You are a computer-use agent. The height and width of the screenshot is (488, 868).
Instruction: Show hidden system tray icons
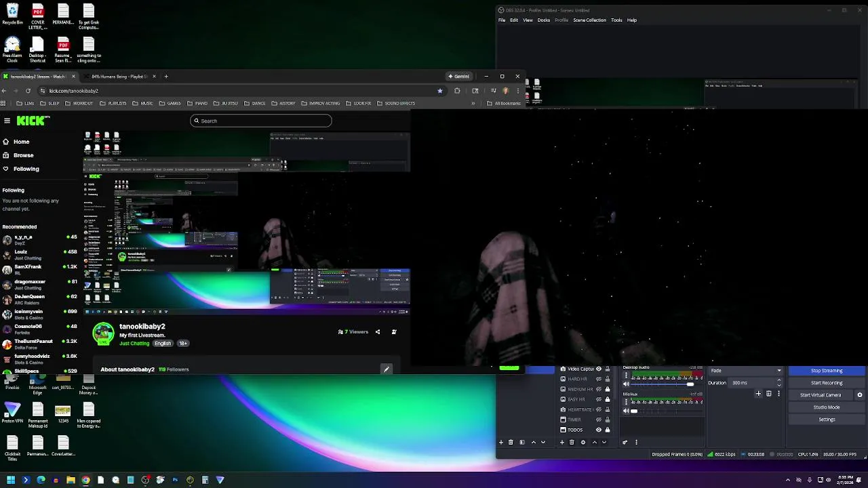[x=788, y=480]
